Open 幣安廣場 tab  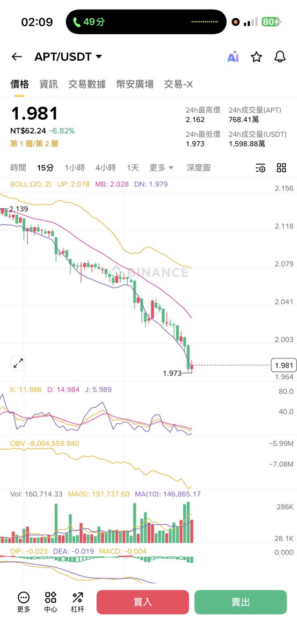(x=135, y=84)
